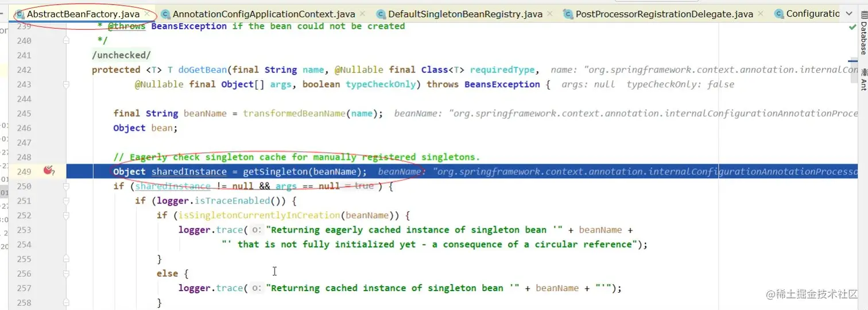
Task: Collapse the if block at line 250
Action: point(67,186)
